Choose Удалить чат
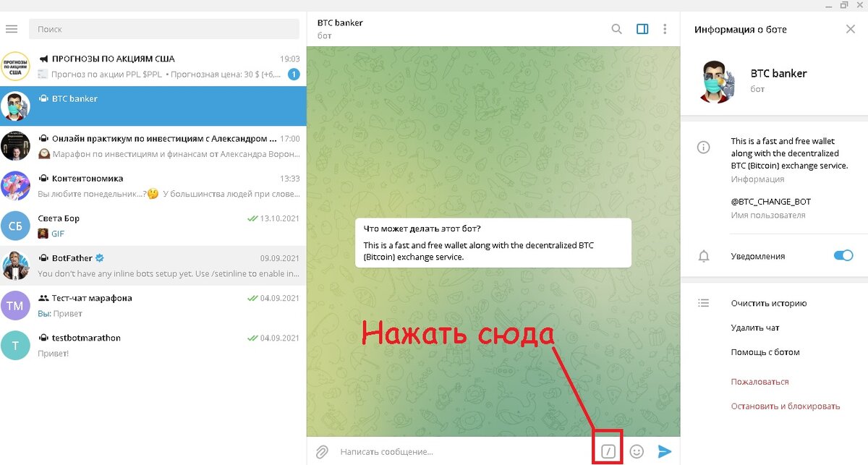Viewport: 868px width, 465px height. [755, 328]
